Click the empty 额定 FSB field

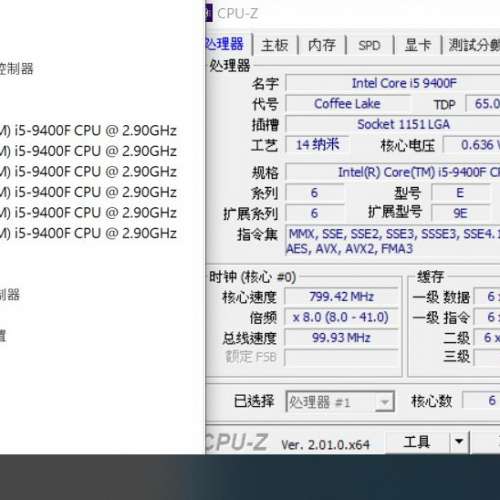(341, 358)
